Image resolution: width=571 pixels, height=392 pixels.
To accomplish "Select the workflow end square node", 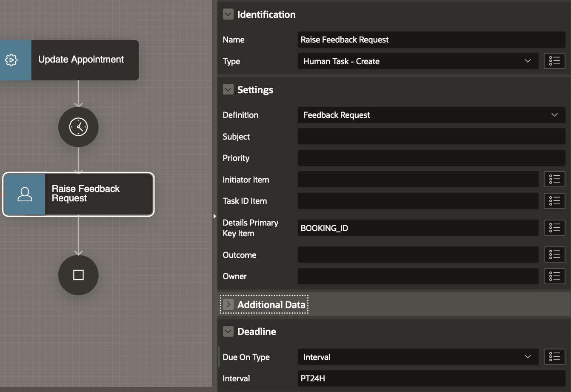I will pyautogui.click(x=78, y=275).
